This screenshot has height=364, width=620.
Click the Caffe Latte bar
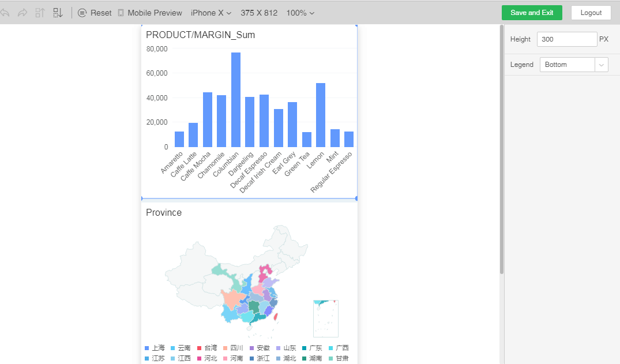193,135
